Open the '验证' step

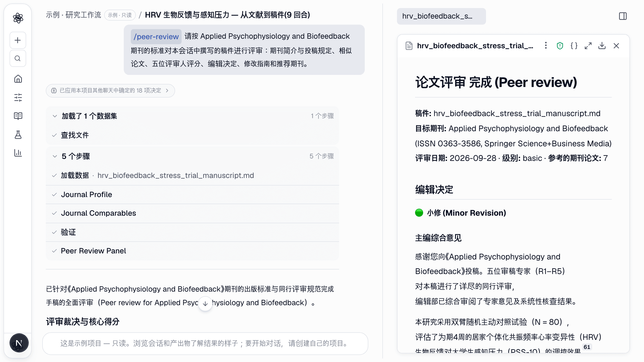click(192, 232)
